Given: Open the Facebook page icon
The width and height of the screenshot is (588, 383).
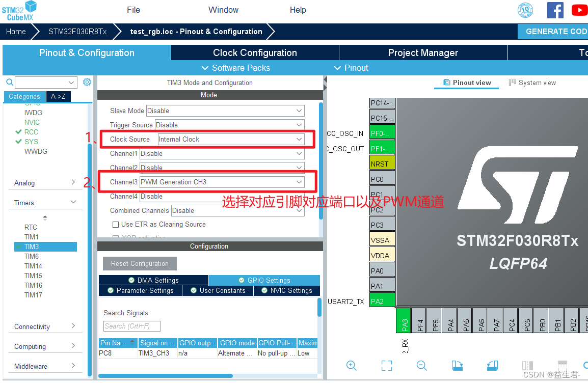Looking at the screenshot, I should point(555,10).
